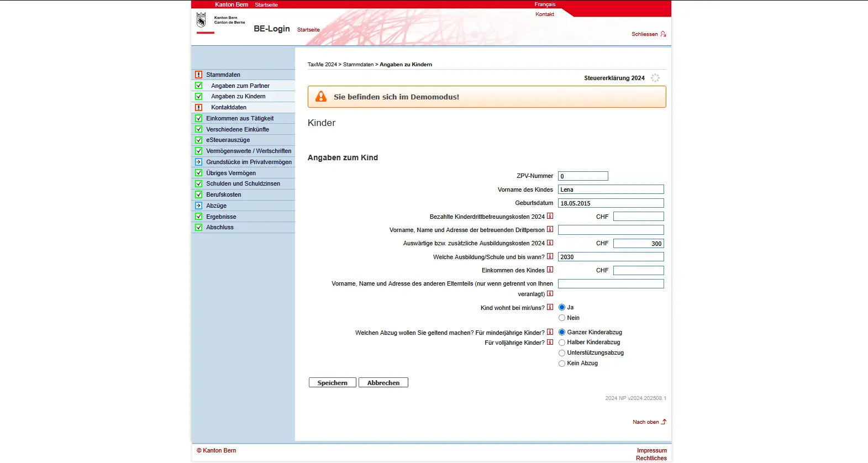Viewport: 868px width, 463px height.
Task: Click the blue arrow icon beside Abzüge
Action: click(x=198, y=206)
